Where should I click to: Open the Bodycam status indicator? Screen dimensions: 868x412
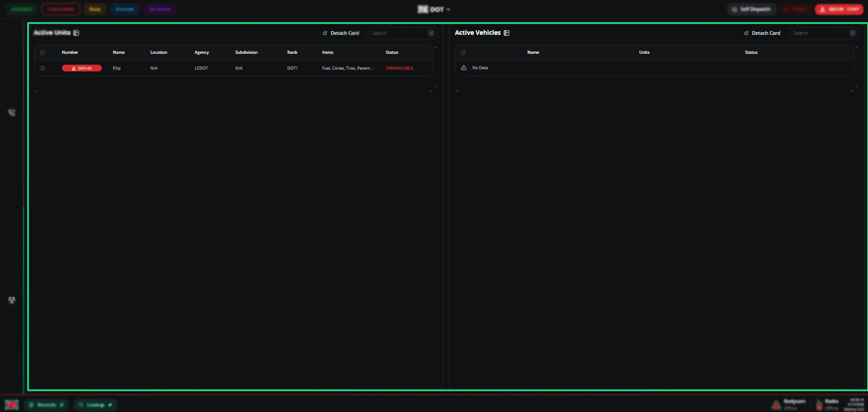[789, 404]
